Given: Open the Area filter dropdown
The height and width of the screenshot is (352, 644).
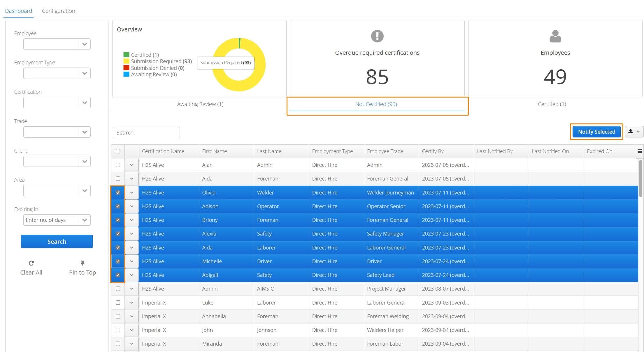Looking at the screenshot, I should click(x=85, y=191).
